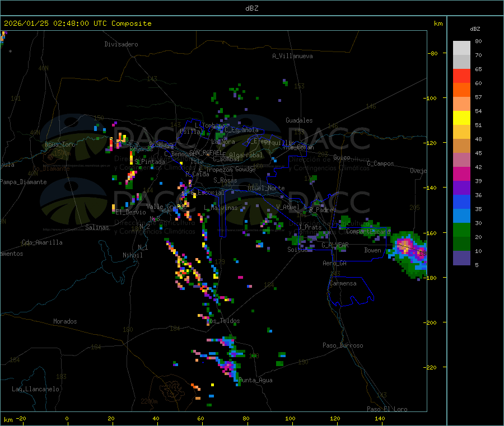This screenshot has height=426, width=504.
Task: Click the 54 dBZ yellow color swatch
Action: 461,118
